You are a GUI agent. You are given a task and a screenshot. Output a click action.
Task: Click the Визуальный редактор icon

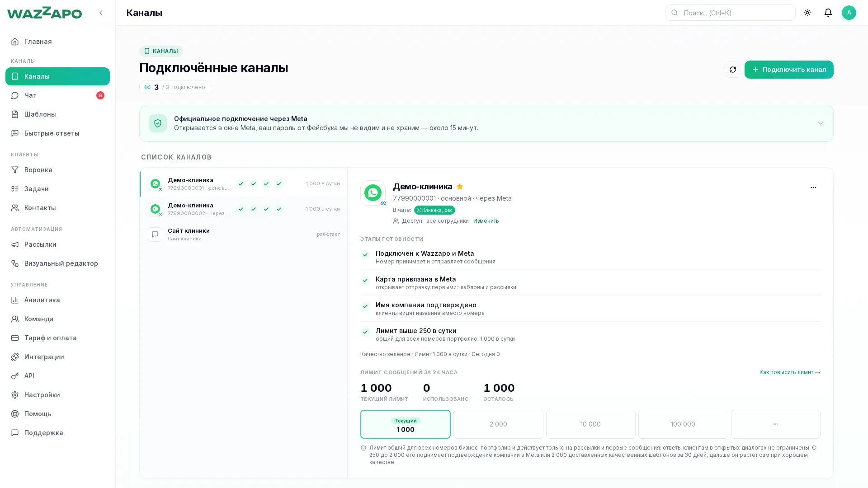pyautogui.click(x=15, y=263)
